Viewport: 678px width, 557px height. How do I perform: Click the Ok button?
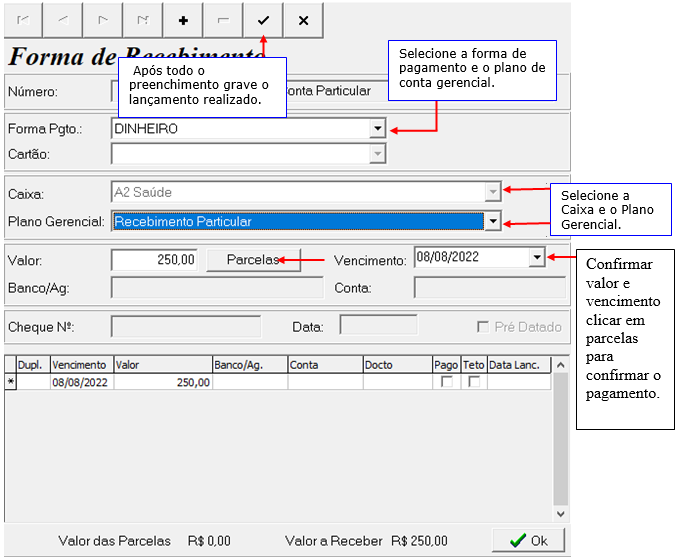pyautogui.click(x=528, y=541)
